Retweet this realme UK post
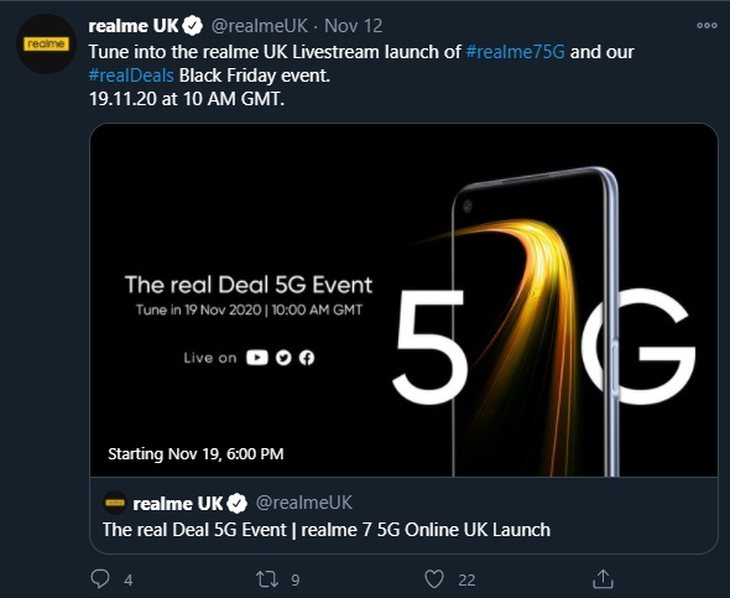This screenshot has height=598, width=730. pos(267,579)
